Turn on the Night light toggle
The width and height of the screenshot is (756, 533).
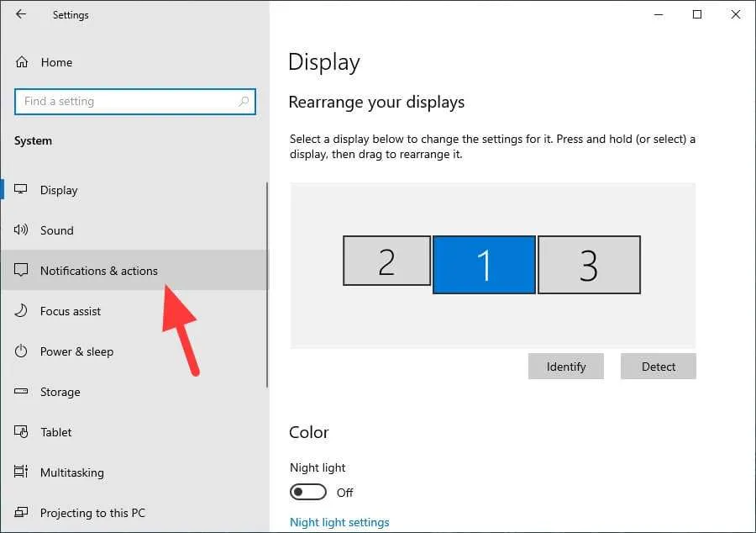point(308,492)
